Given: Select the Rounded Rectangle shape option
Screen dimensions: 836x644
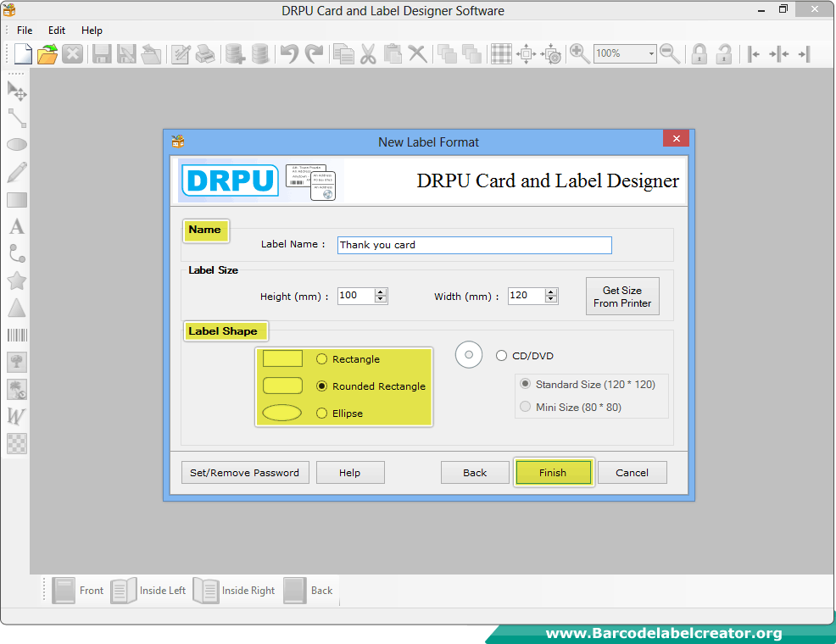Looking at the screenshot, I should click(321, 386).
